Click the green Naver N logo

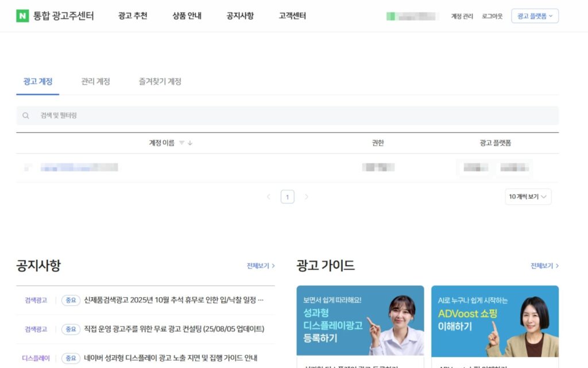(22, 16)
